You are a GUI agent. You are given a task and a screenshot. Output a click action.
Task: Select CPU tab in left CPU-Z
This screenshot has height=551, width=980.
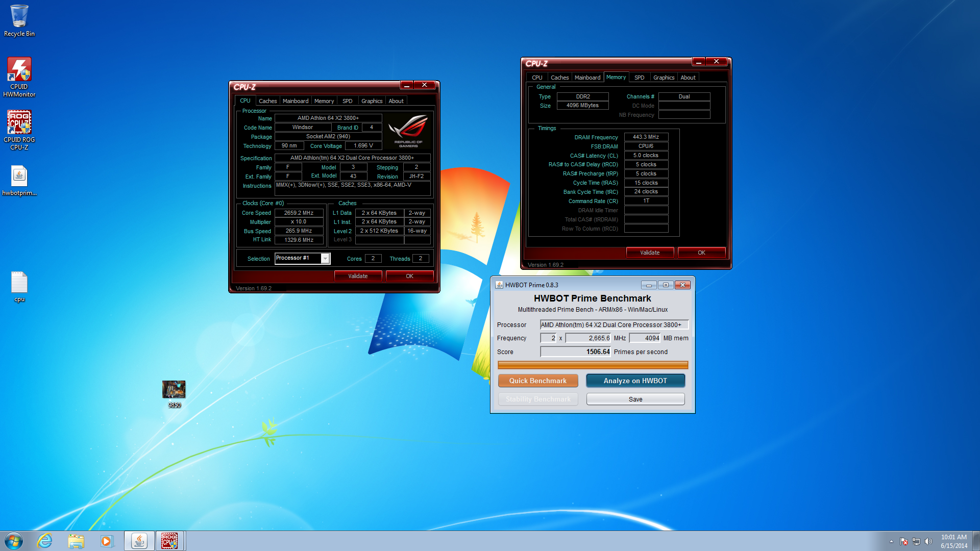(245, 101)
